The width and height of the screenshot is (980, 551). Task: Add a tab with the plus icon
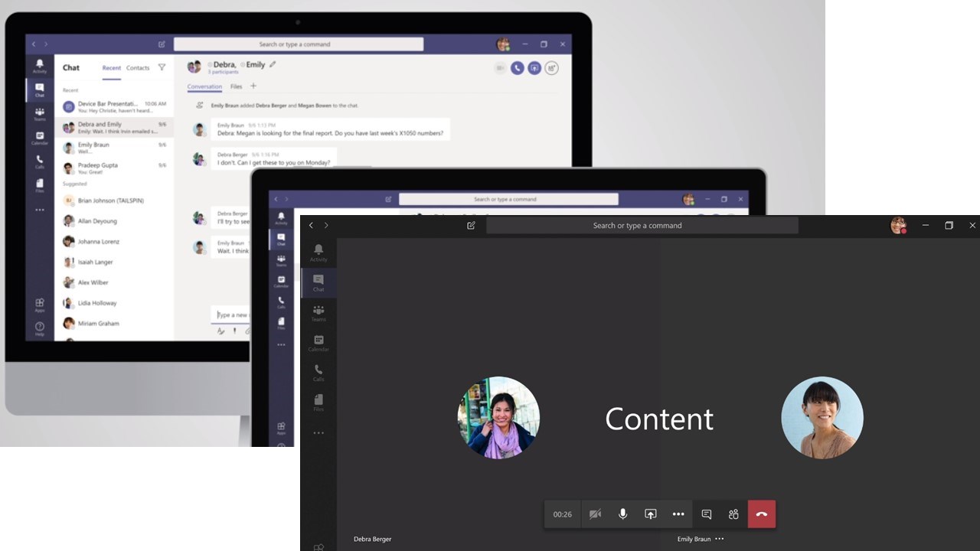tap(253, 86)
